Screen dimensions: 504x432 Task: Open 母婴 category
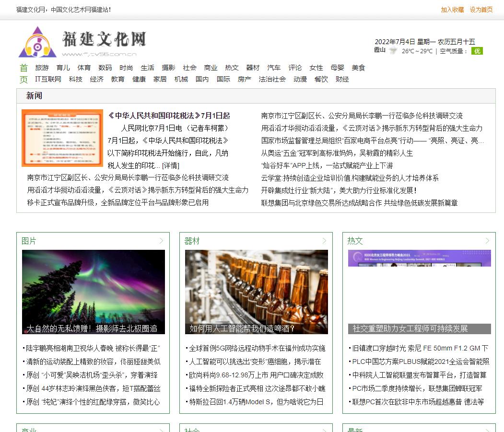tap(337, 68)
